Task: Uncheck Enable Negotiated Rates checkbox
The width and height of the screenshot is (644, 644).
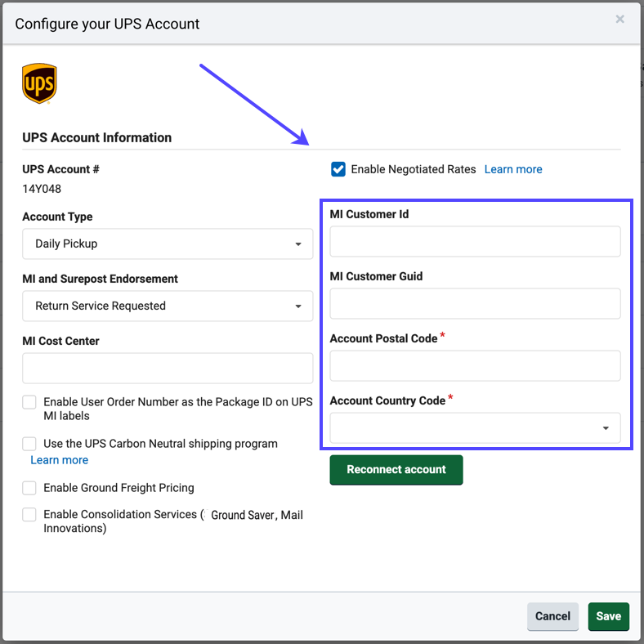Action: (x=338, y=169)
